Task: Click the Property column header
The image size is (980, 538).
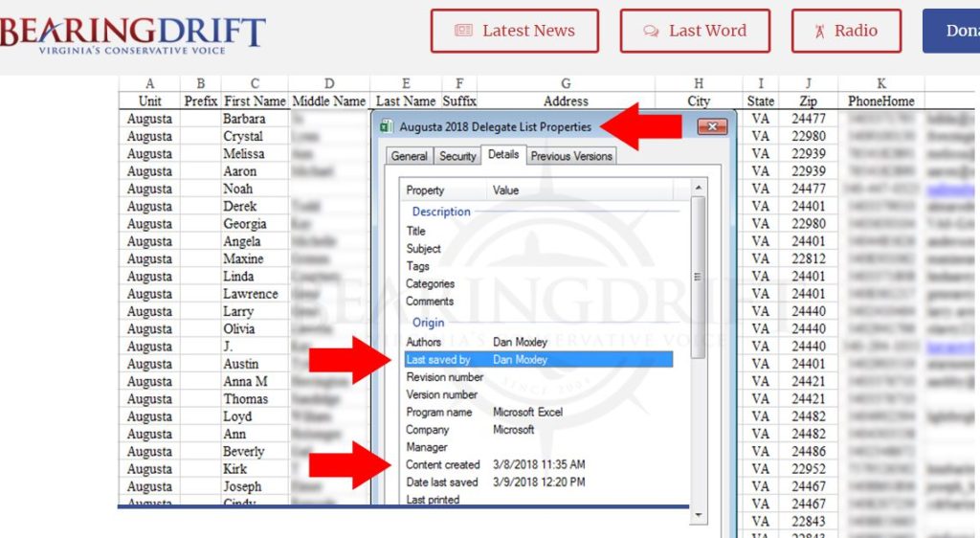Action: tap(426, 191)
